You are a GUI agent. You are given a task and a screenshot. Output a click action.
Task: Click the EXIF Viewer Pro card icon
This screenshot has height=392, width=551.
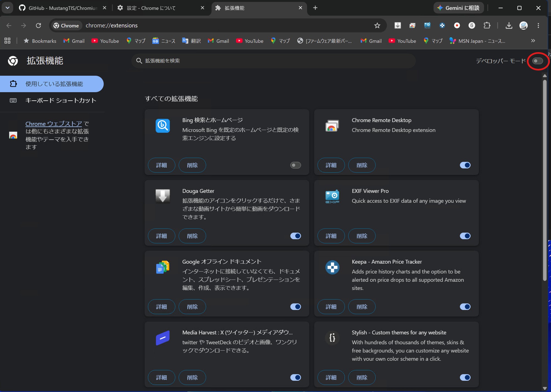(x=332, y=196)
